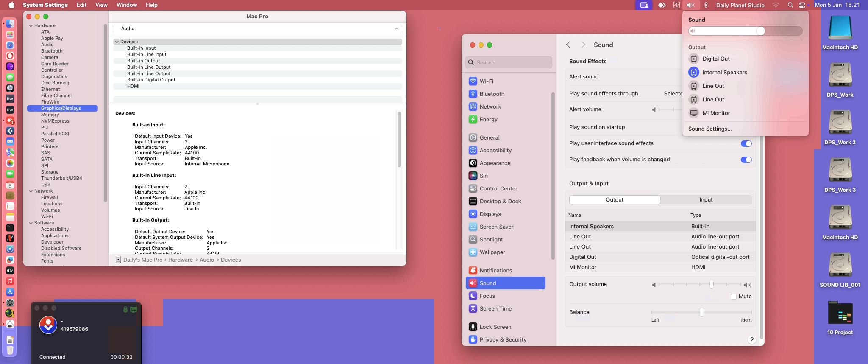The width and height of the screenshot is (868, 364).
Task: Select Built-in Digital Output in Devices list
Action: (257, 80)
